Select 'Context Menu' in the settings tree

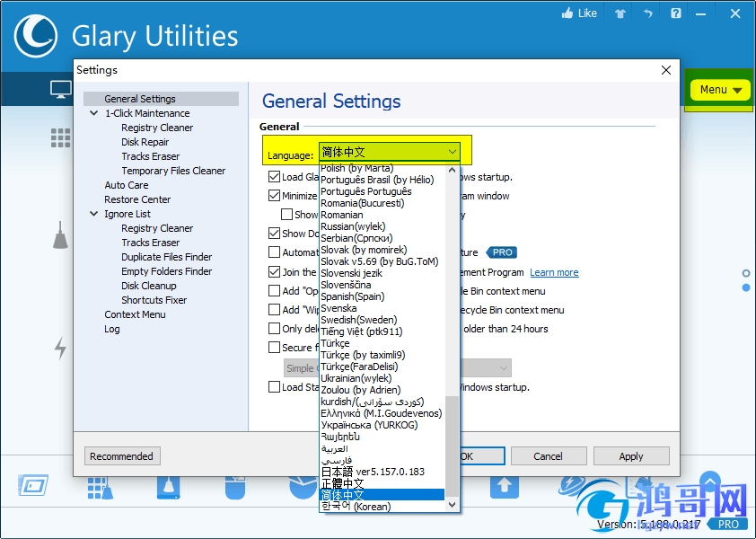[x=135, y=314]
